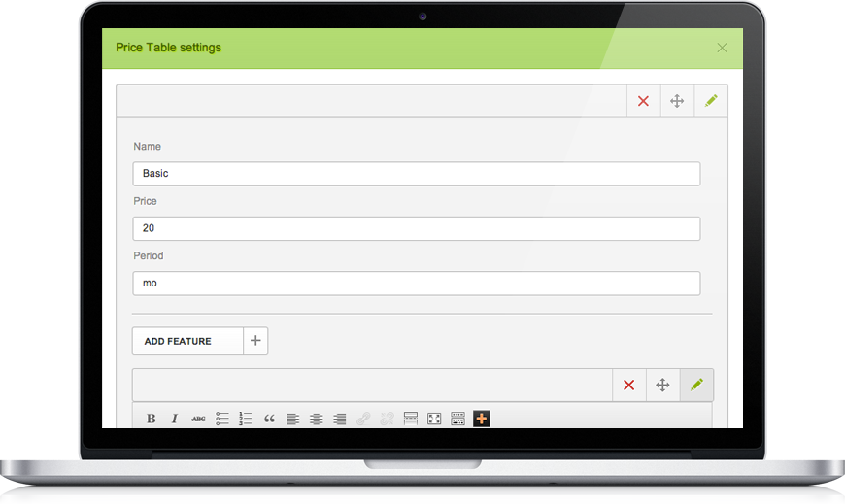Remove the feature row using its red X
Viewport: 845px width, 504px height.
click(629, 385)
